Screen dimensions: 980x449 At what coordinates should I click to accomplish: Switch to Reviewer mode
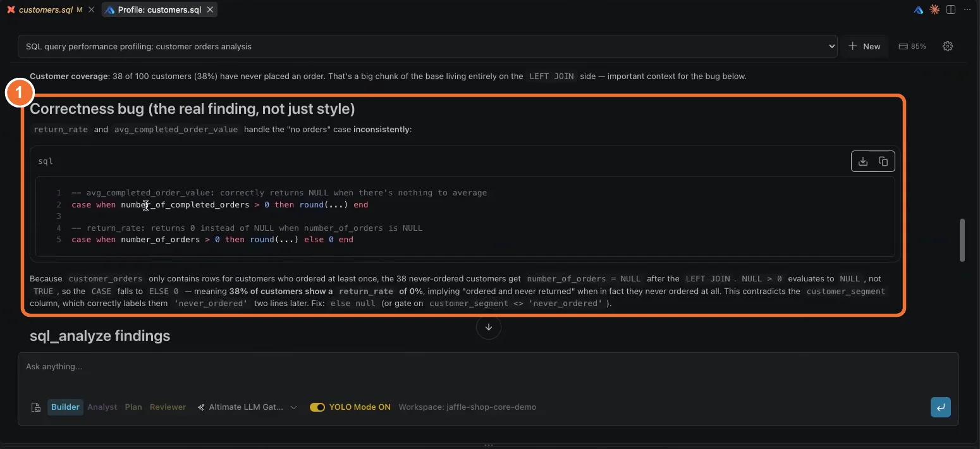pos(168,407)
